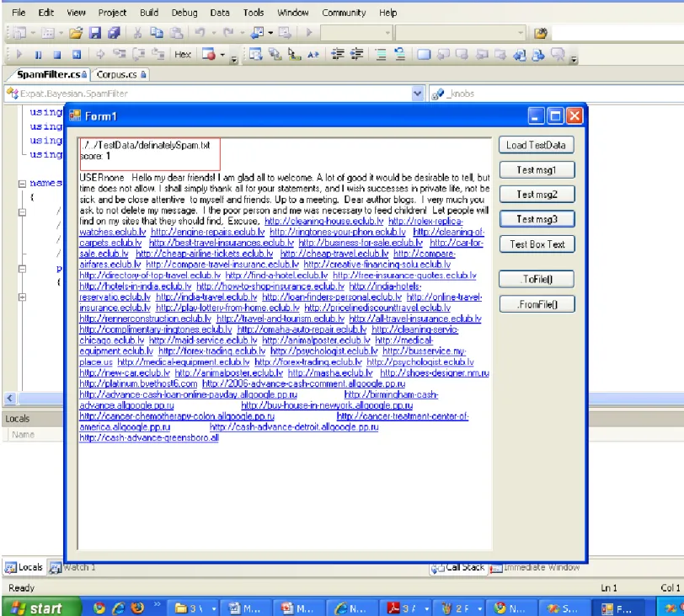Viewport: 684px width, 616px height.
Task: Click .FromFile() button
Action: [x=537, y=304]
